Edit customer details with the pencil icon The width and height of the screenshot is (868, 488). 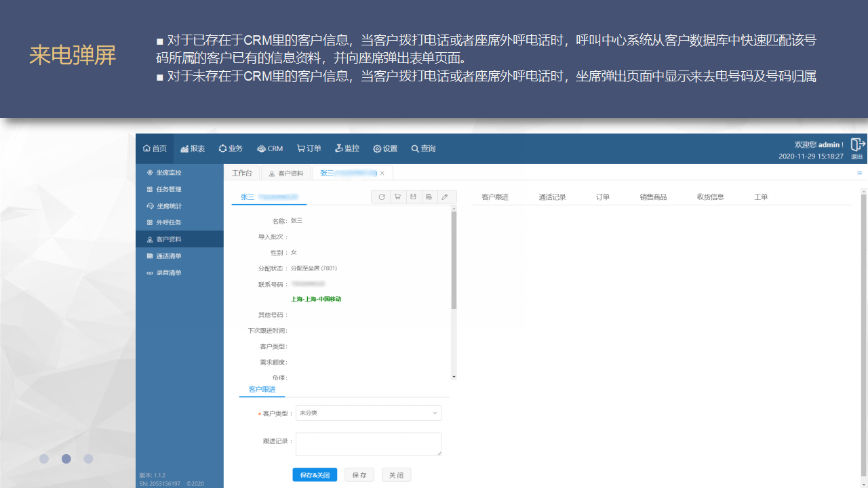[x=445, y=197]
